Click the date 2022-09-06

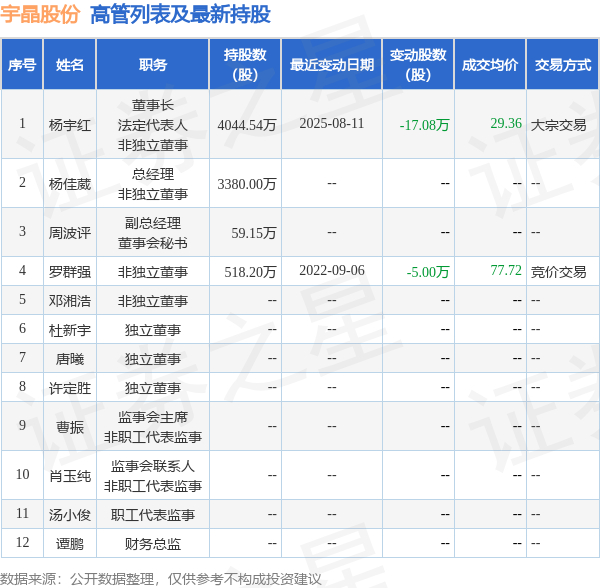pyautogui.click(x=332, y=270)
